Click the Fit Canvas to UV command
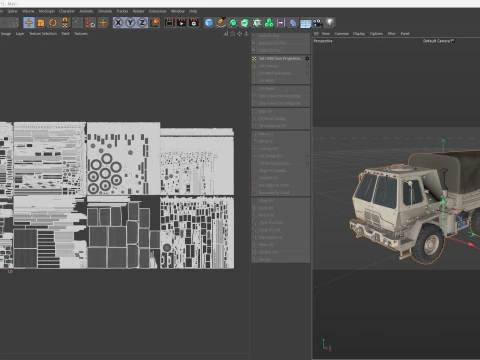 tap(280, 126)
